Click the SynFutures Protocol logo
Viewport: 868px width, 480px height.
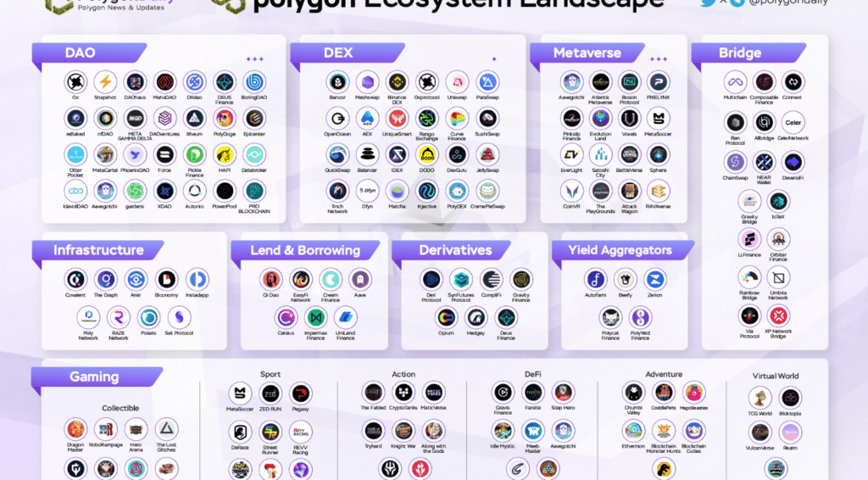(x=460, y=280)
